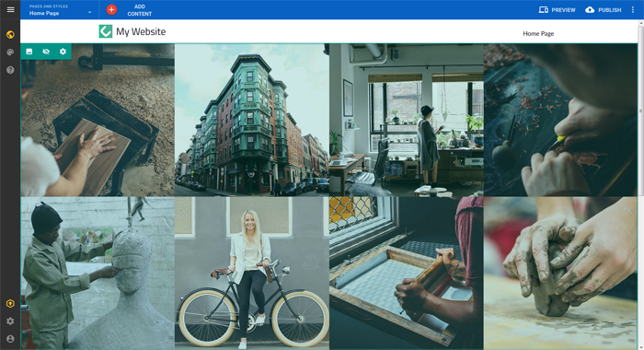The height and width of the screenshot is (350, 644).
Task: Change the block image icon
Action: [x=29, y=52]
